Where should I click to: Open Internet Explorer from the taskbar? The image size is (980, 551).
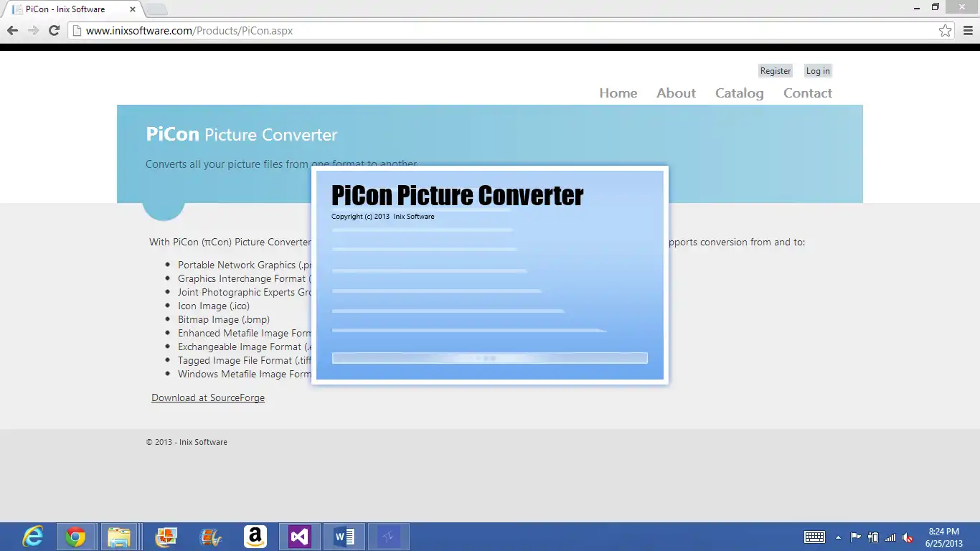tap(33, 537)
